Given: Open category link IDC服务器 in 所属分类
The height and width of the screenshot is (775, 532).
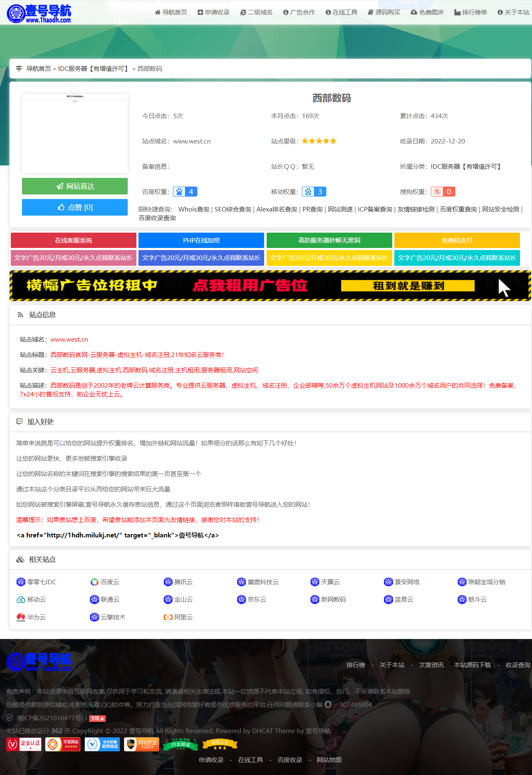Looking at the screenshot, I should 467,167.
